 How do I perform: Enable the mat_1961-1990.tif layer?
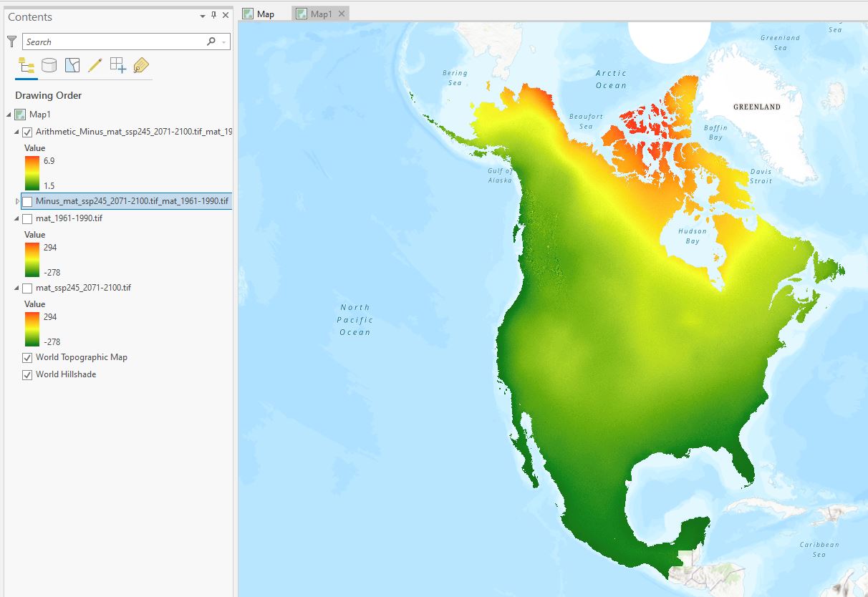(27, 218)
